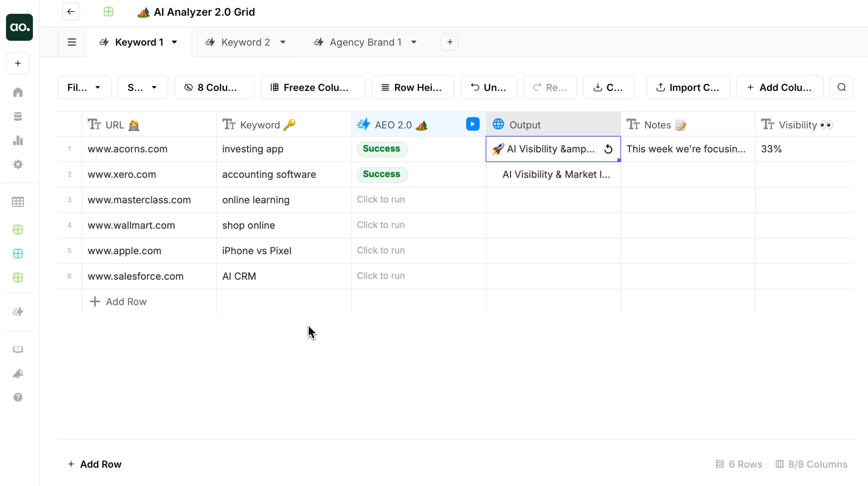Click the home icon in sidebar

coord(18,92)
